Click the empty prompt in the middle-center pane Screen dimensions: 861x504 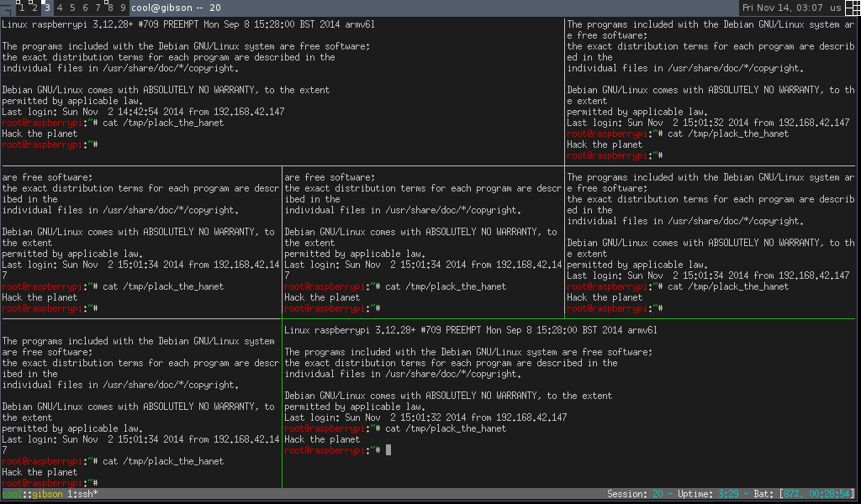[x=332, y=309]
